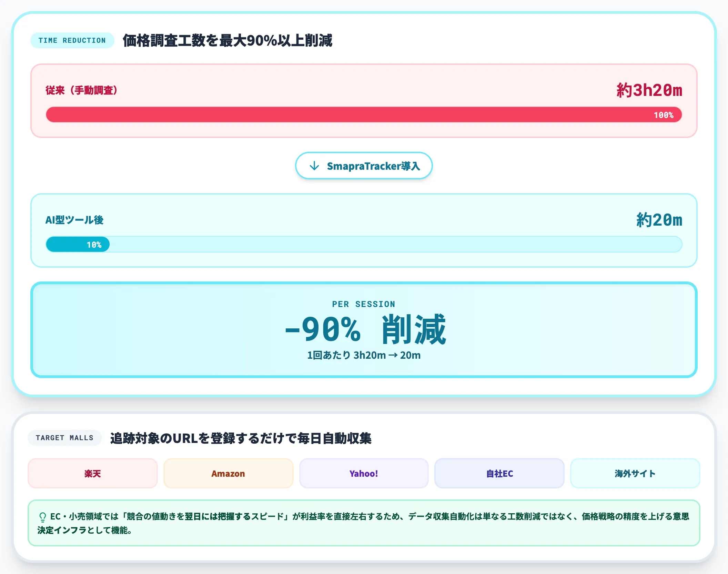Click the 約20m time value
This screenshot has width=728, height=574.
click(x=659, y=220)
